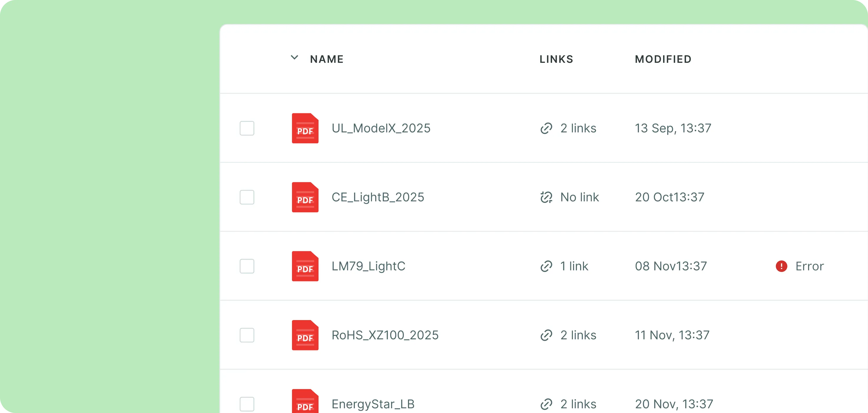Check the LM79_LightC row checkbox
868x413 pixels.
(x=247, y=266)
